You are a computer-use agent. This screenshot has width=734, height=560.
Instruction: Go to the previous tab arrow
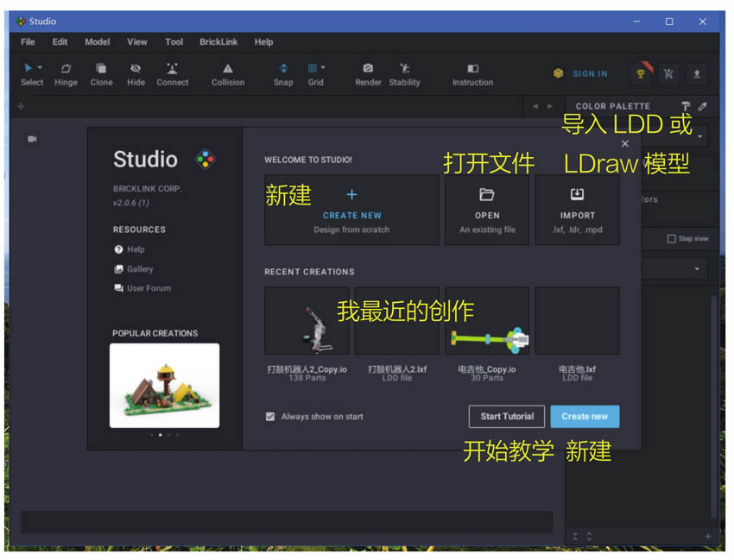tap(535, 106)
